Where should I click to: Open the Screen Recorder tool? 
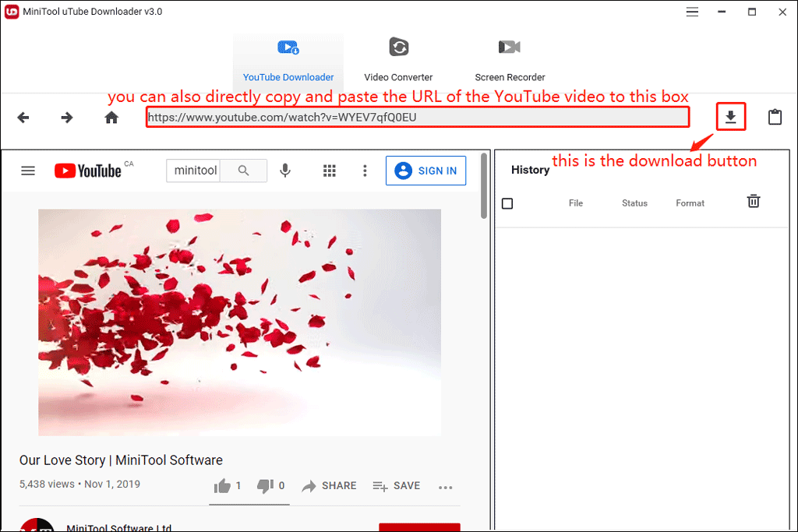pyautogui.click(x=509, y=58)
